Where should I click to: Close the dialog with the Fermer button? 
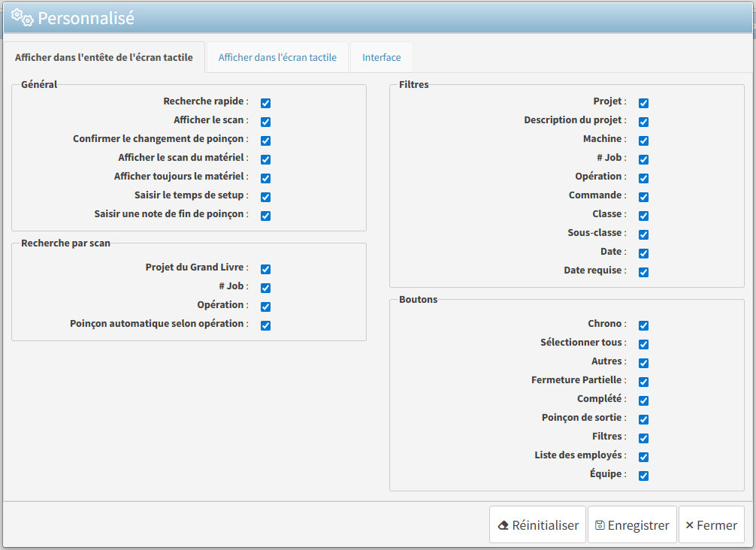click(711, 525)
